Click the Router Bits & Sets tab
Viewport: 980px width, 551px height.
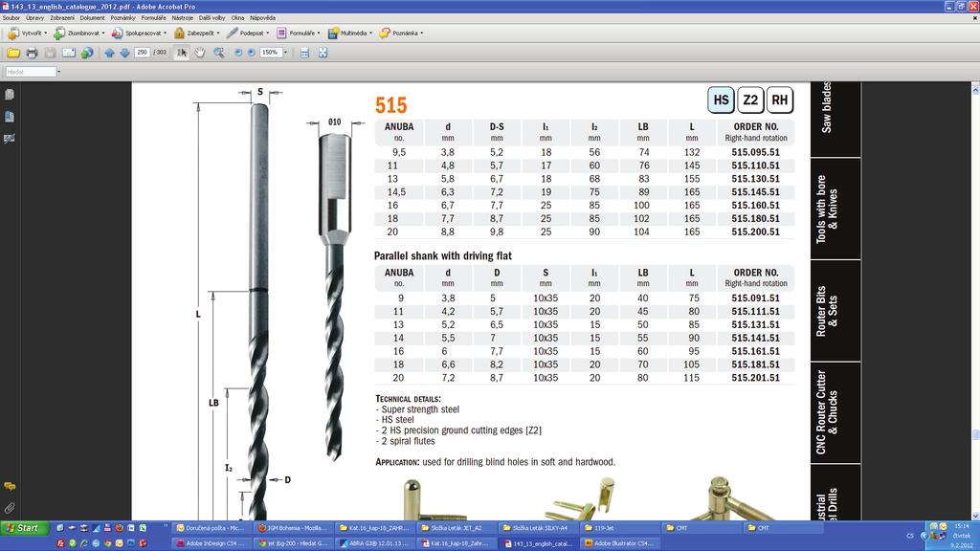pos(835,311)
